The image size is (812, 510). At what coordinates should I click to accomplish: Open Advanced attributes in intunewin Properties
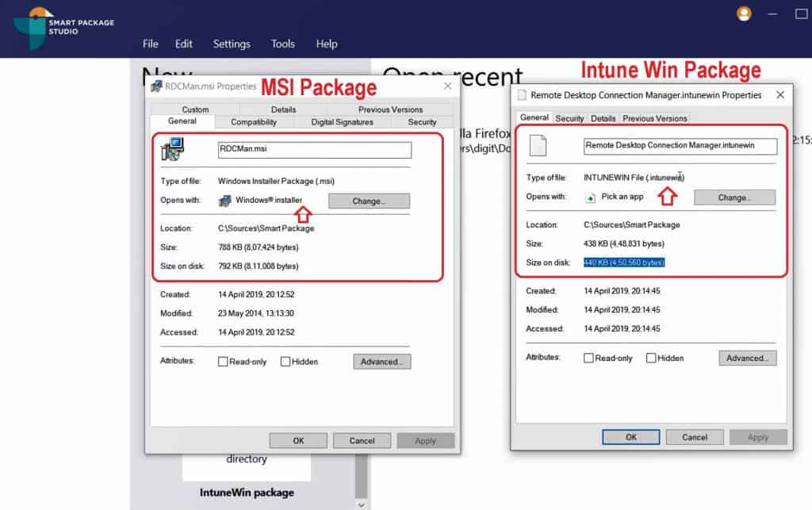[x=747, y=358]
